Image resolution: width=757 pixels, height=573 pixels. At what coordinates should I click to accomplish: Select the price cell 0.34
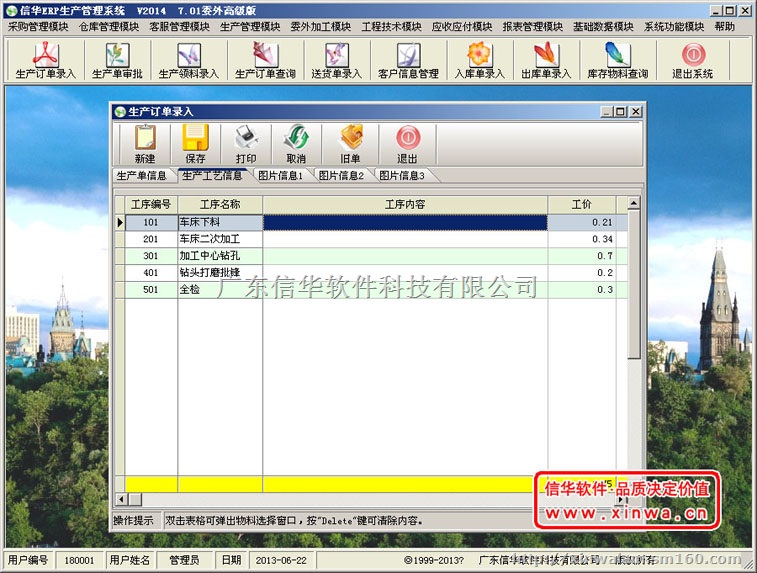click(582, 239)
